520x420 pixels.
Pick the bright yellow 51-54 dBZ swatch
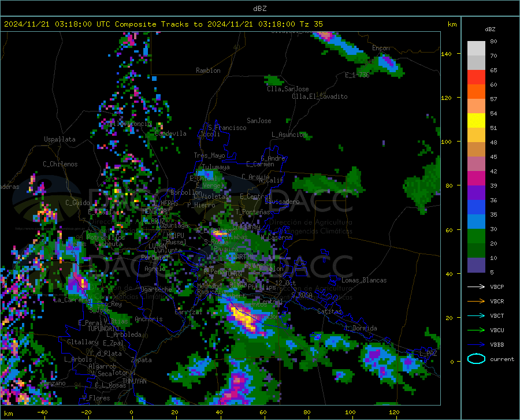(476, 121)
